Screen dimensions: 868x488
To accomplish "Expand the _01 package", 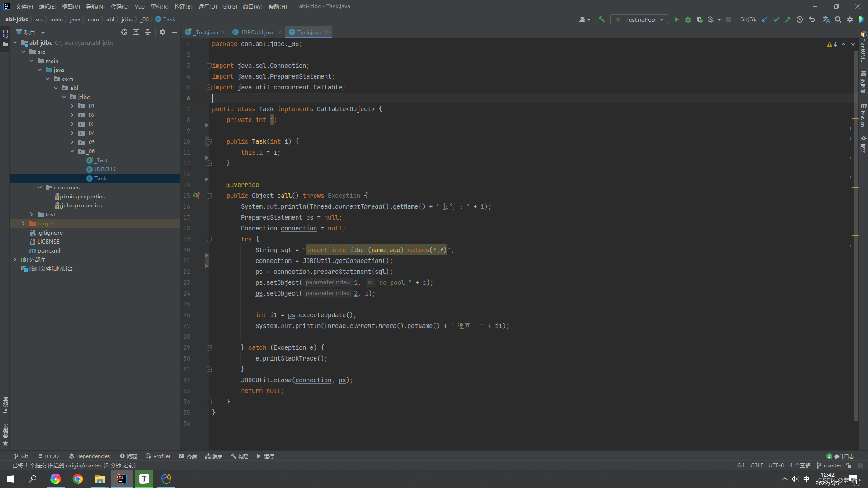I will click(72, 106).
